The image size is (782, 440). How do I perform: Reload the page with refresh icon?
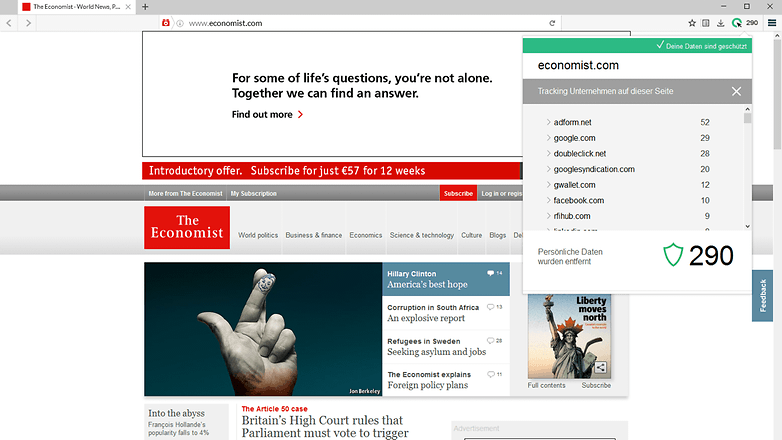(552, 23)
